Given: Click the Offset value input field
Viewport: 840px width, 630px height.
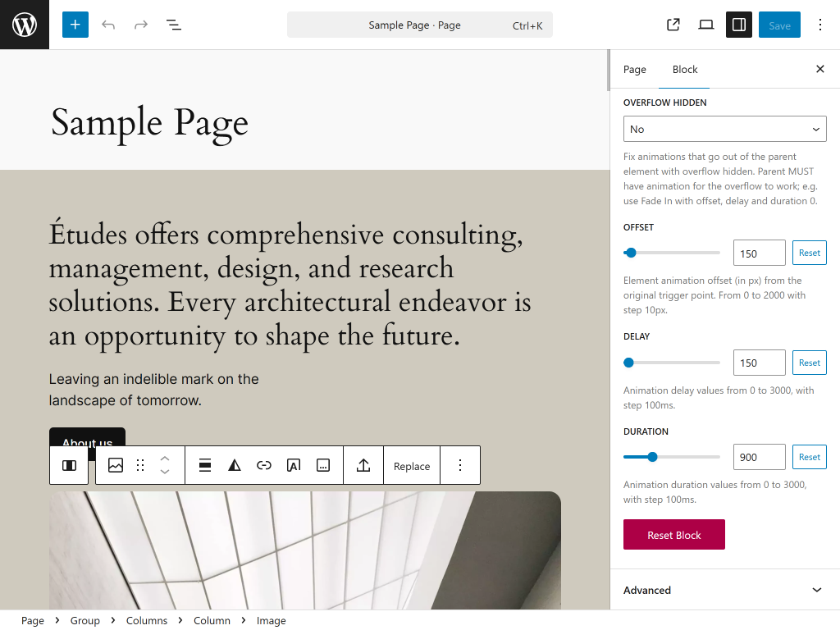Looking at the screenshot, I should (x=758, y=253).
